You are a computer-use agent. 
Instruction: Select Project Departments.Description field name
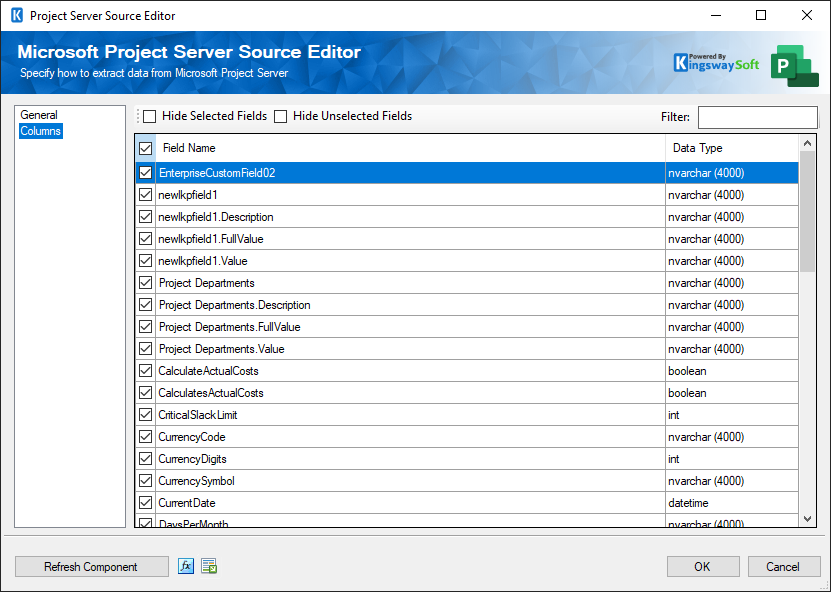click(x=410, y=305)
